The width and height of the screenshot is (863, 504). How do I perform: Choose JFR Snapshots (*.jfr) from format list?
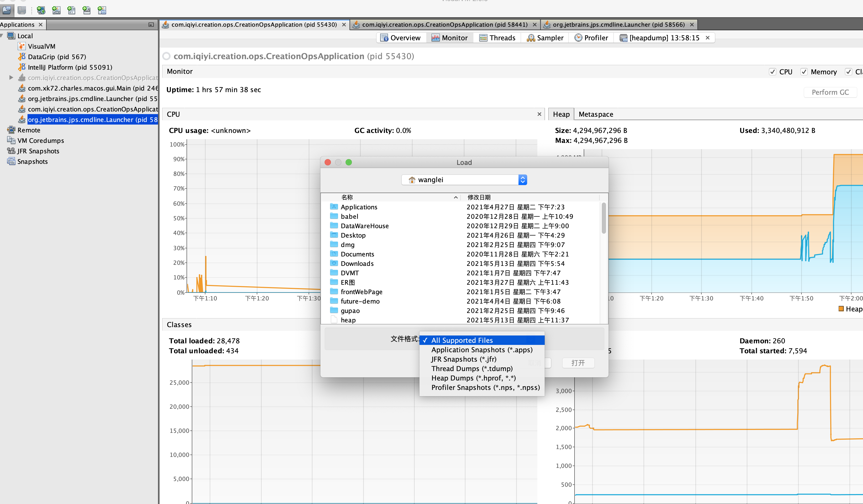click(x=464, y=359)
